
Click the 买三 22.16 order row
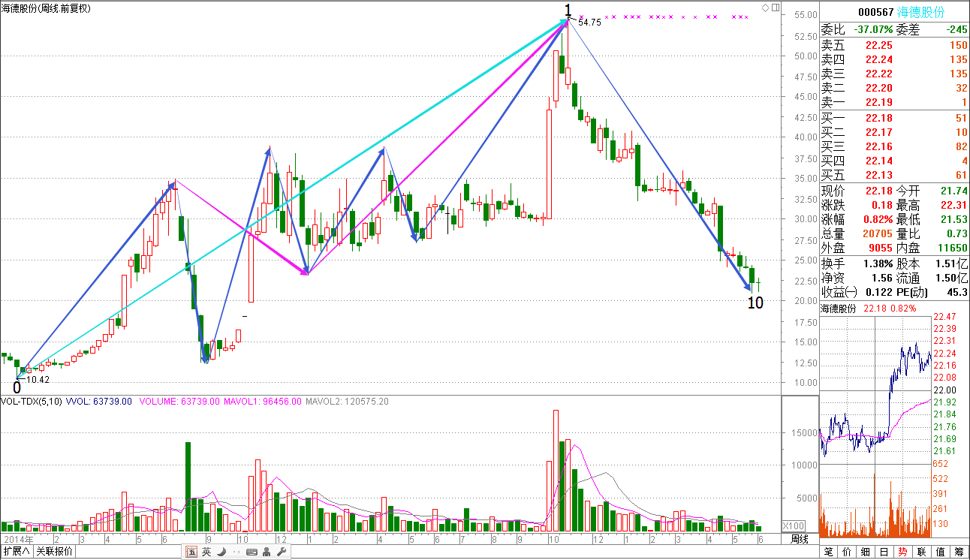point(894,146)
